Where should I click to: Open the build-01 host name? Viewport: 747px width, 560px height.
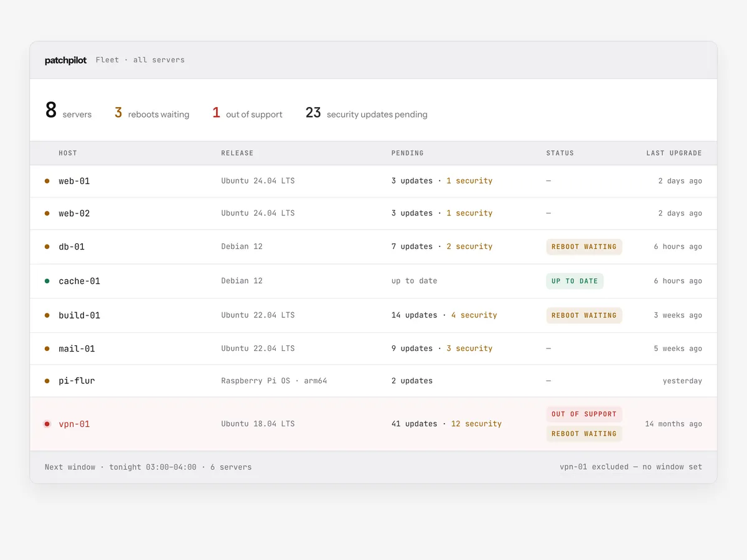(x=79, y=315)
